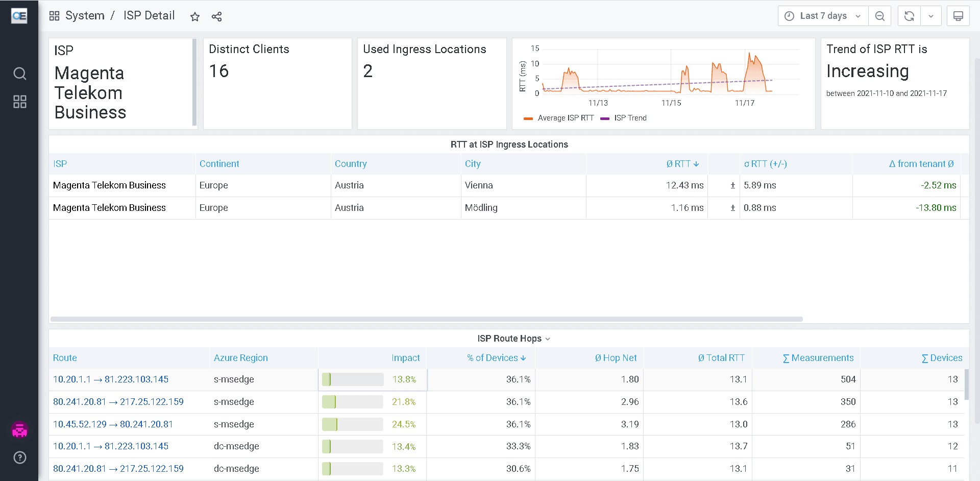The image size is (980, 481).
Task: Click the ISP Route Hops vertical scrollbar
Action: [966, 384]
